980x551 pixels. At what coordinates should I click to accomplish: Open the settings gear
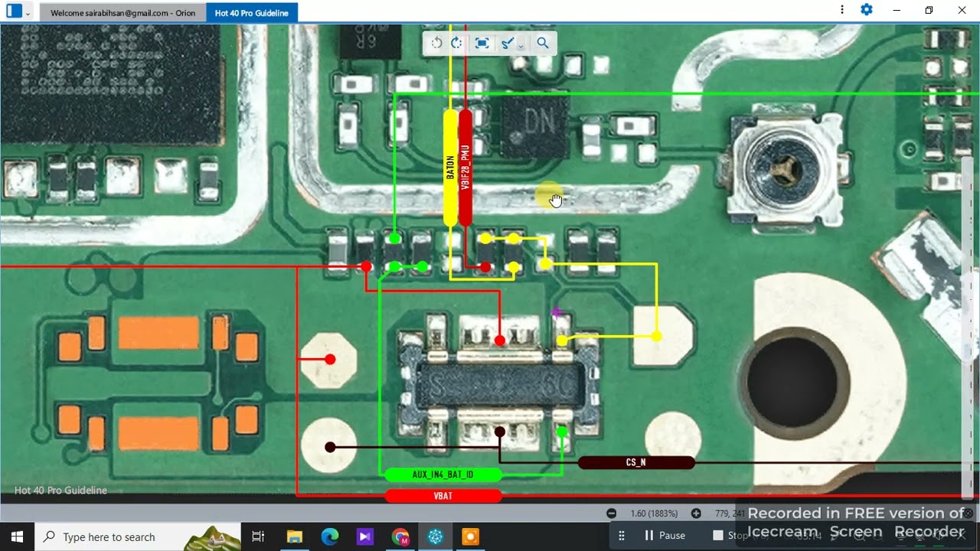[867, 10]
